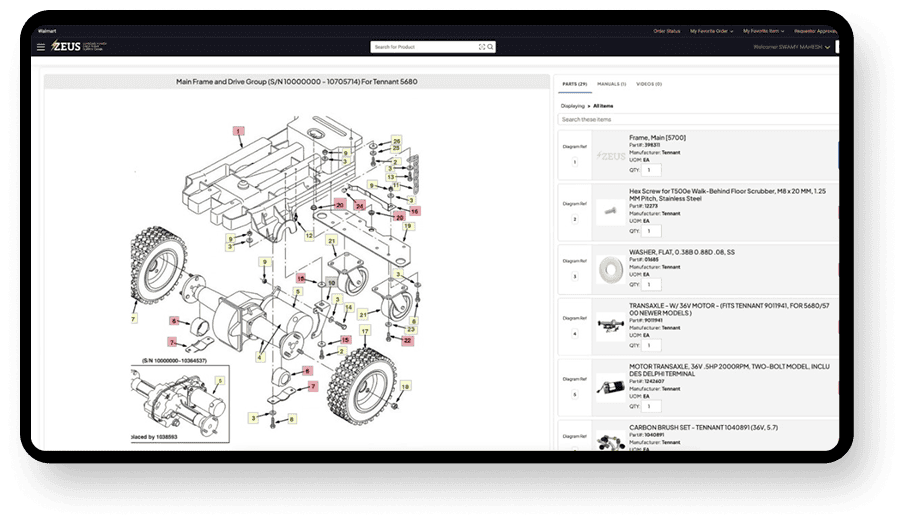Select diagram hotspot number 24

[x=360, y=206]
